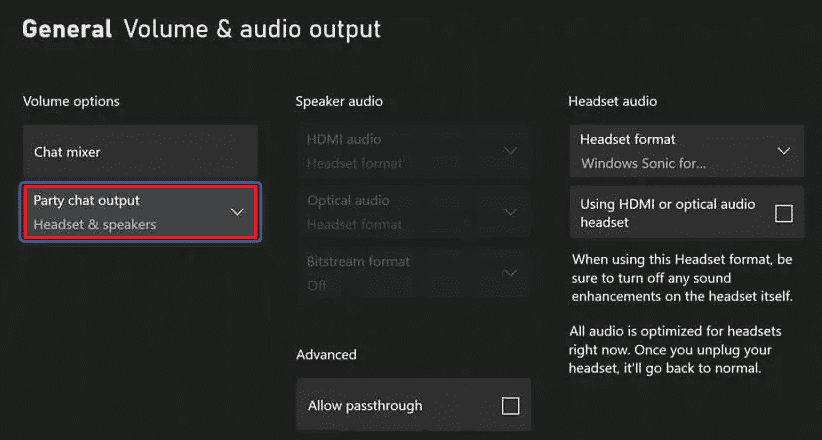Viewport: 822px width, 440px height.
Task: Select the General heading at top
Action: click(67, 29)
